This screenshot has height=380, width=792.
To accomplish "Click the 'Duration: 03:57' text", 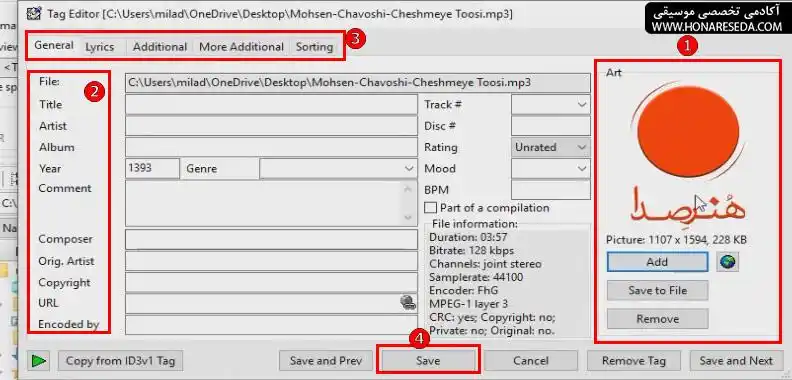I will pyautogui.click(x=468, y=237).
